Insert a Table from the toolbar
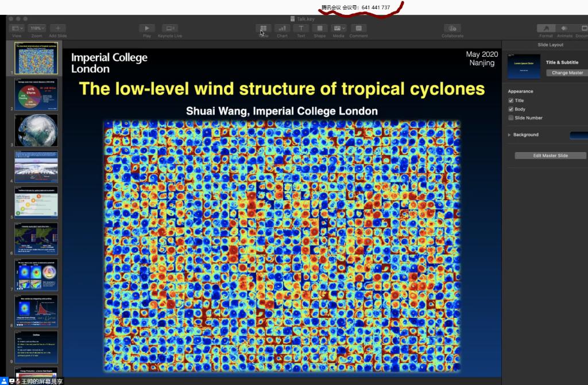The width and height of the screenshot is (588, 385). [x=263, y=28]
